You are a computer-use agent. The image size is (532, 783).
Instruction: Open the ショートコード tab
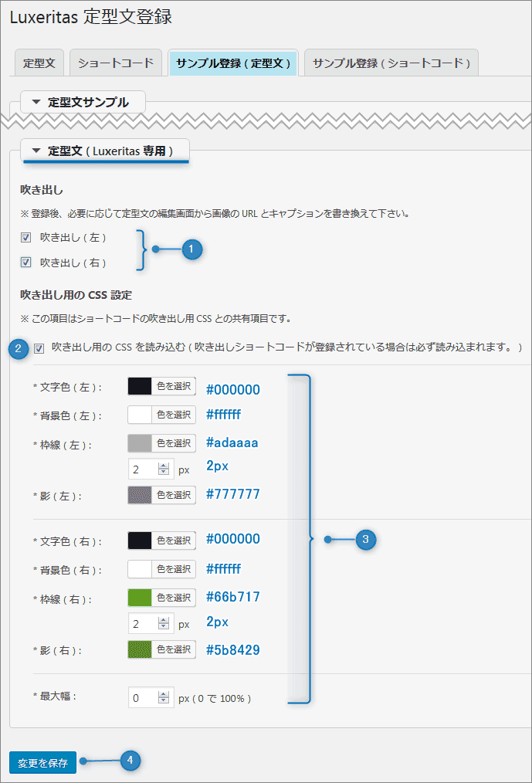(x=115, y=63)
